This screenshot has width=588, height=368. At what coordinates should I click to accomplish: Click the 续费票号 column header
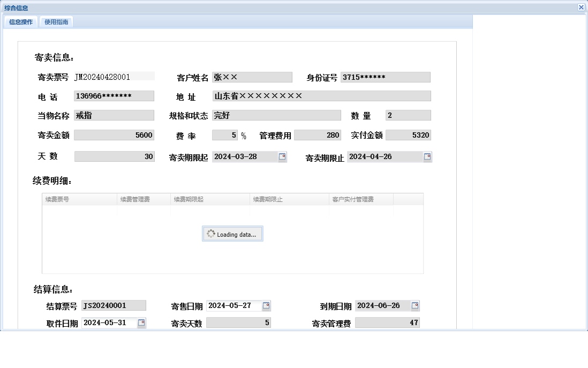tap(78, 198)
